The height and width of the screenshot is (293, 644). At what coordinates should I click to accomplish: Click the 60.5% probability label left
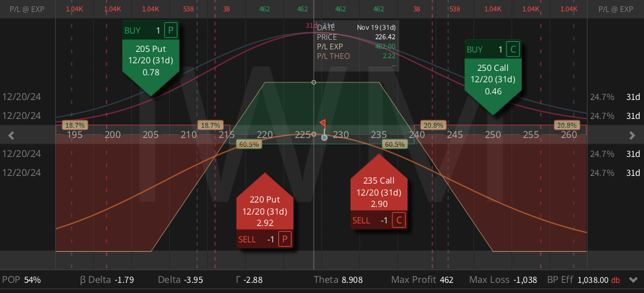coord(248,144)
